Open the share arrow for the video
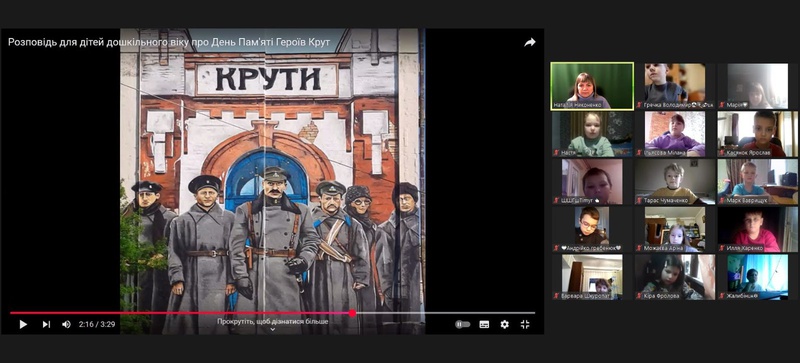800x363 pixels. [x=530, y=42]
